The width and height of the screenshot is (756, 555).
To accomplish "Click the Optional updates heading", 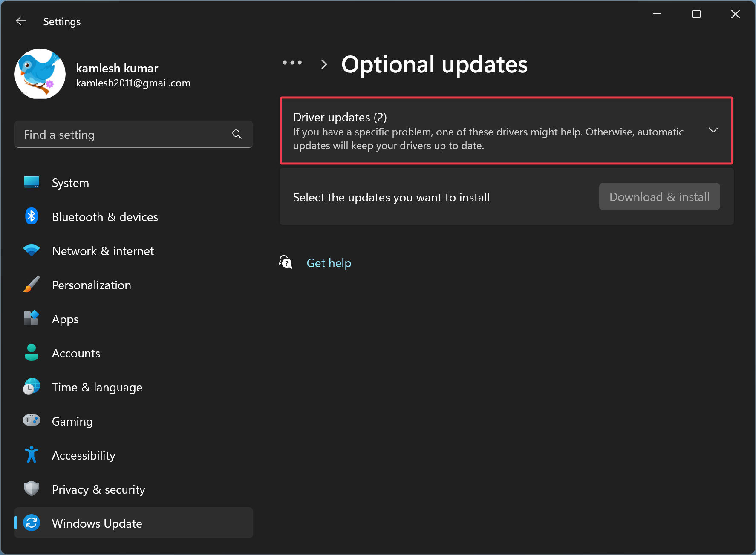I will (x=434, y=64).
